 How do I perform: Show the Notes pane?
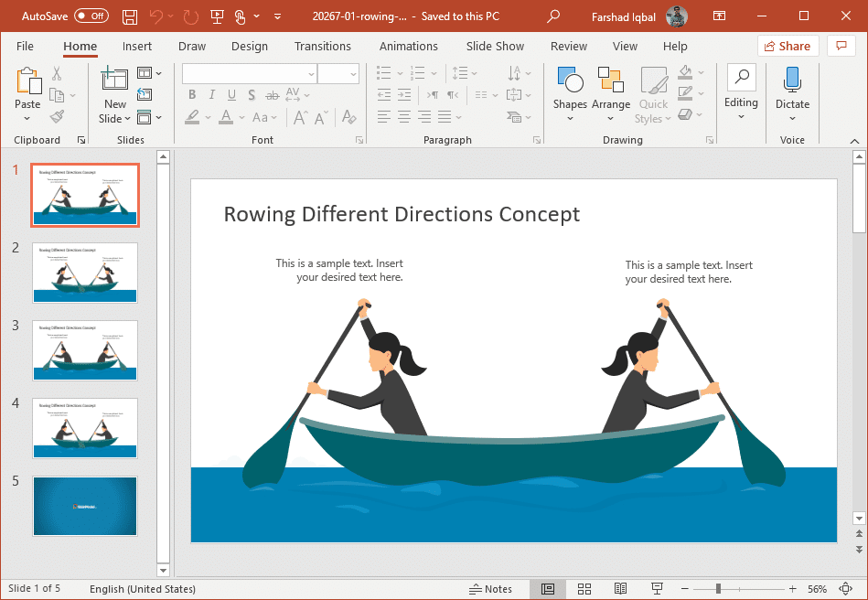coord(490,589)
